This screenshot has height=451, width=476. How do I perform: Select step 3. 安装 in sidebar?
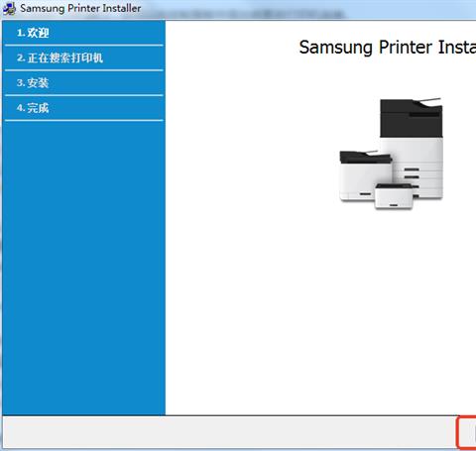tap(84, 83)
